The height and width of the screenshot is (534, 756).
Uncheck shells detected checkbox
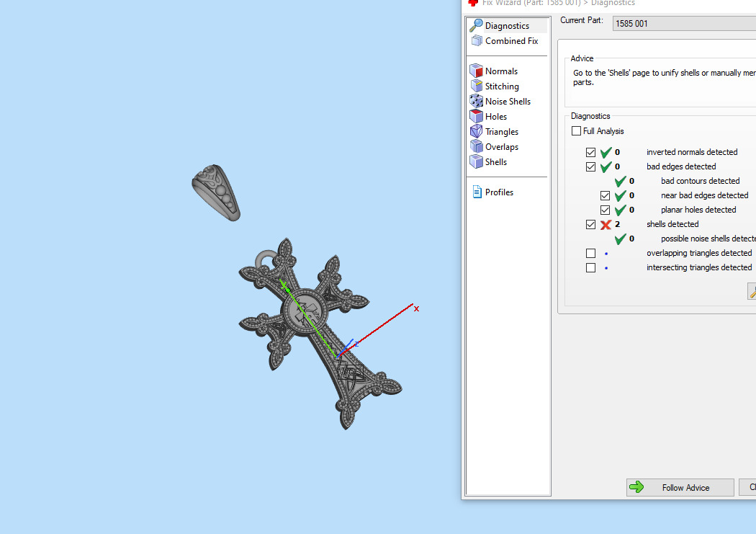point(590,224)
